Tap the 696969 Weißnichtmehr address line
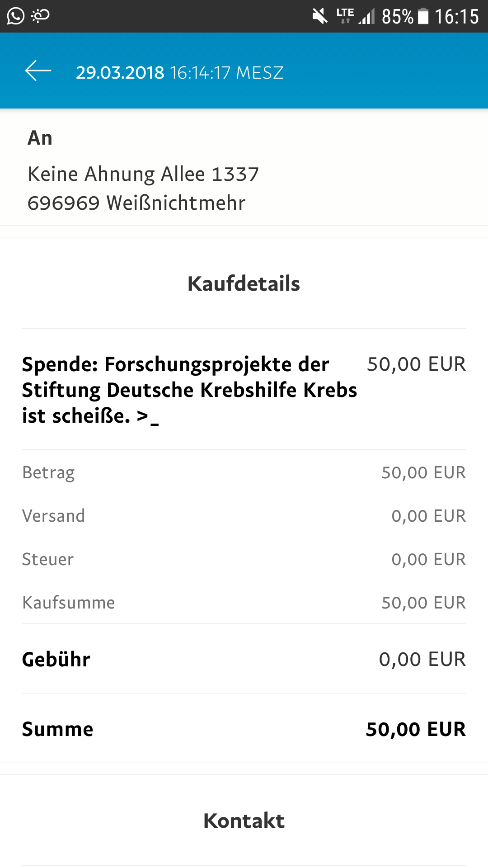The height and width of the screenshot is (868, 488). click(136, 203)
